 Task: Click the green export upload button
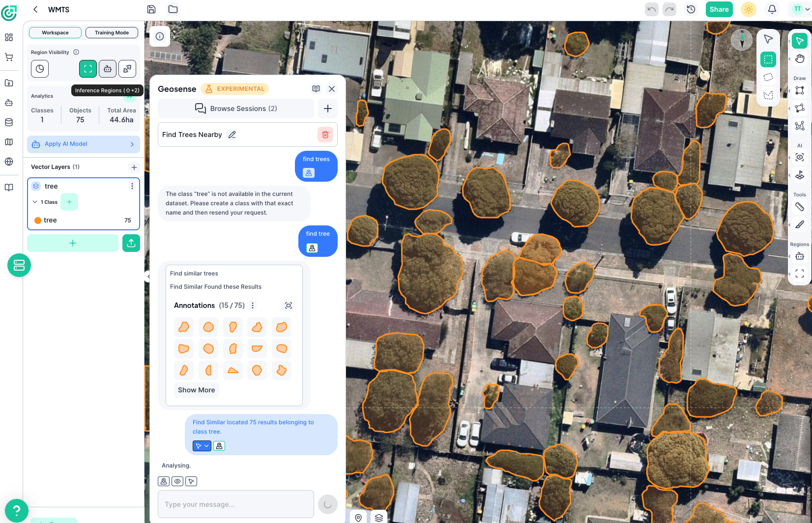pos(131,243)
